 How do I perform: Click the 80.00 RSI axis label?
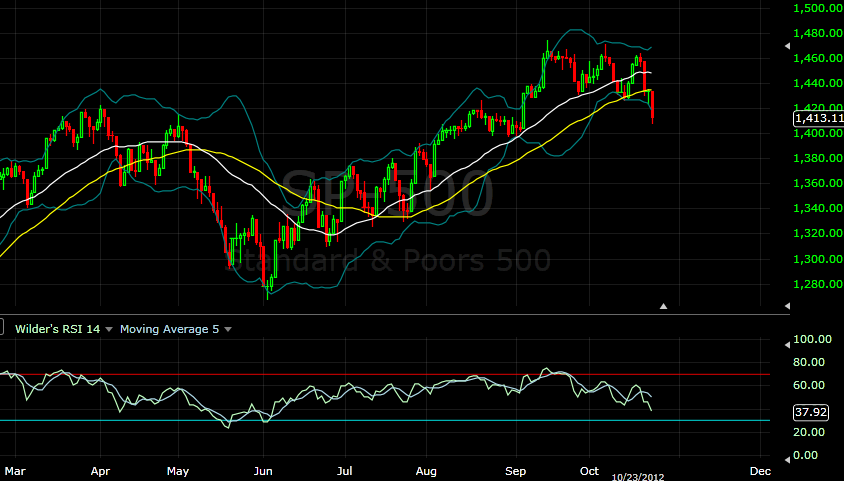(x=809, y=362)
